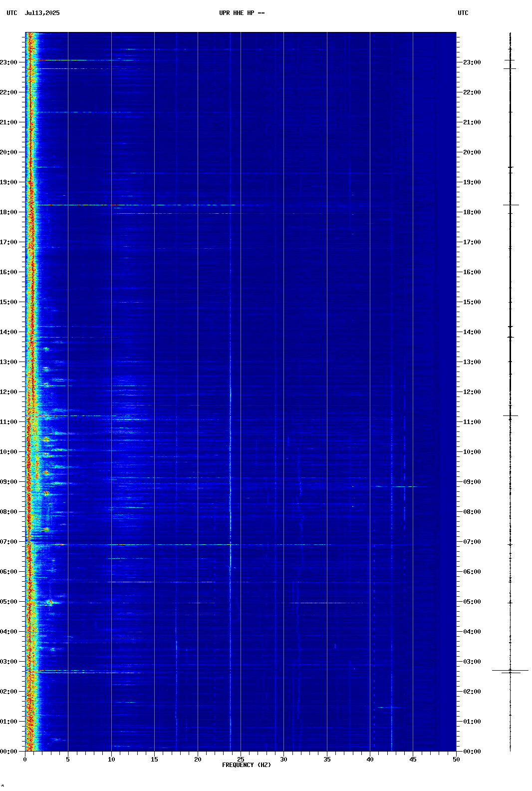This screenshot has width=532, height=791.
Task: Select the FREQUENCY (HZ) axis title
Action: 247,765
